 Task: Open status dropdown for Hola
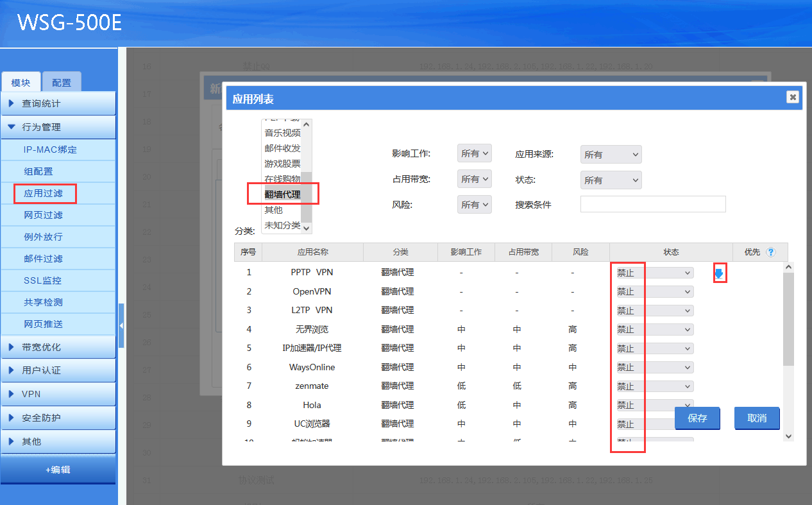point(653,406)
